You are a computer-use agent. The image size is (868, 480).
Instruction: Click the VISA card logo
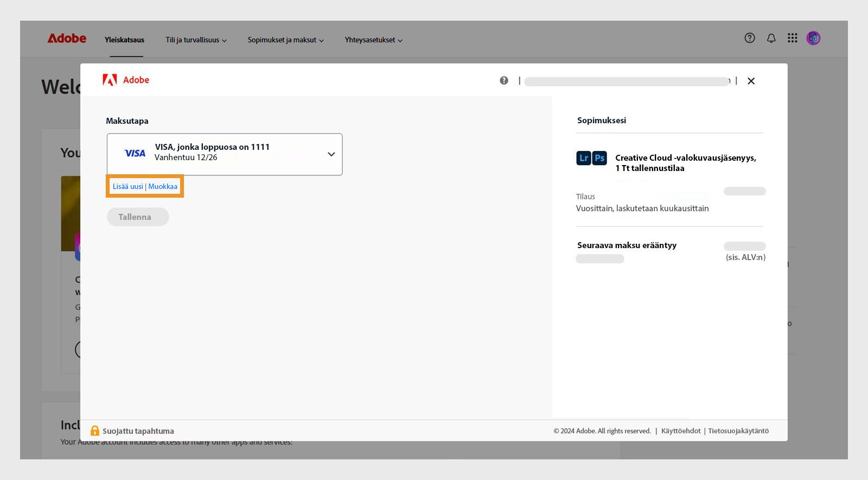135,153
